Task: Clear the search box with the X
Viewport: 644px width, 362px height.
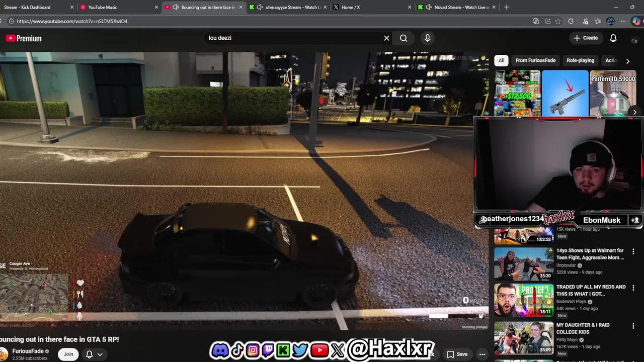Action: [x=386, y=38]
